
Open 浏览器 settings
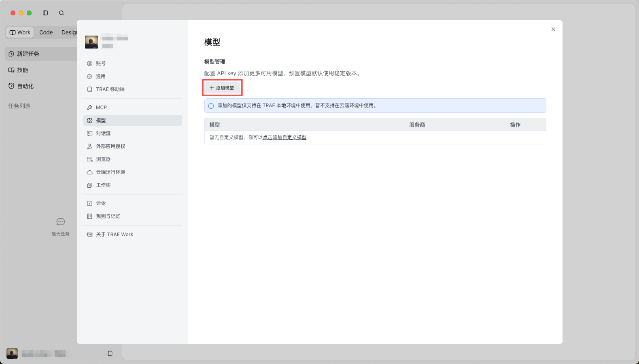[132, 159]
